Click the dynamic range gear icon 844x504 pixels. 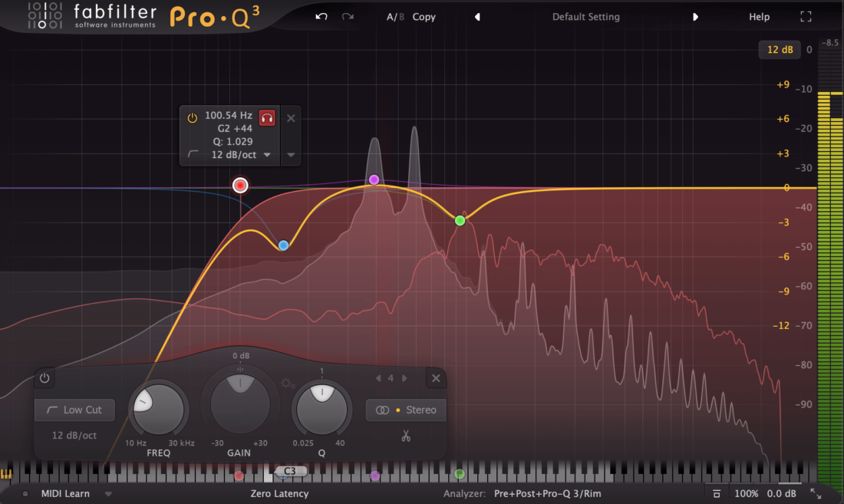[288, 384]
